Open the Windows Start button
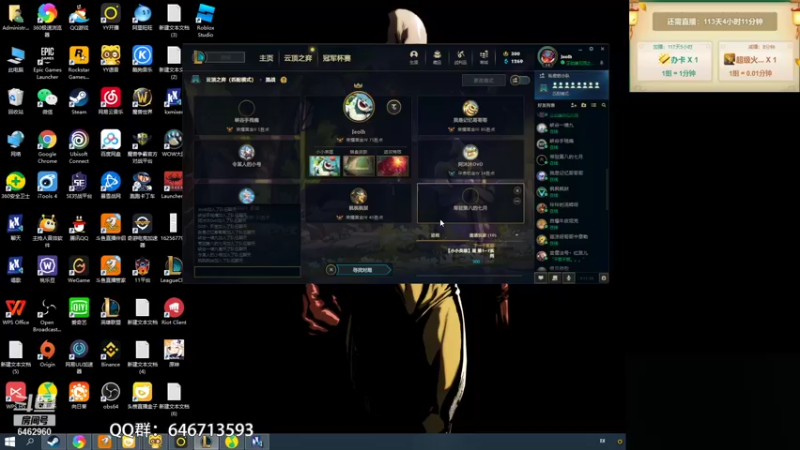 point(9,442)
